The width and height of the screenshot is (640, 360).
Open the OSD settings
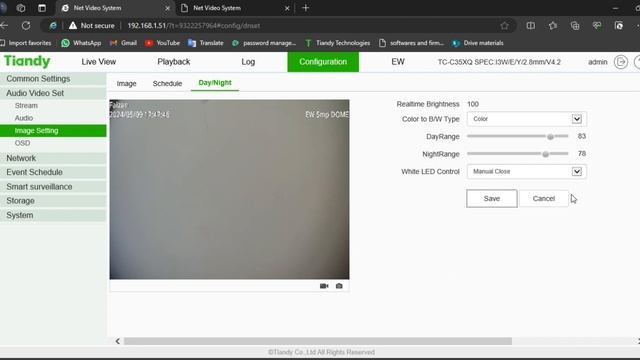(x=22, y=143)
